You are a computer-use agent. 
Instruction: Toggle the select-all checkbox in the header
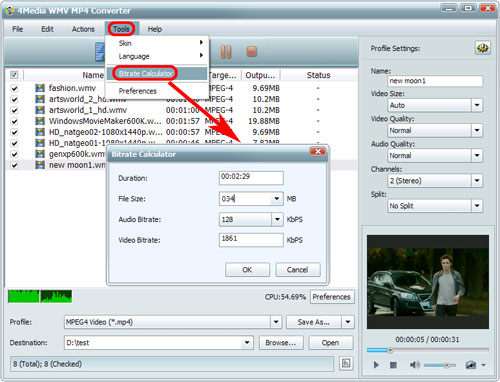click(14, 75)
